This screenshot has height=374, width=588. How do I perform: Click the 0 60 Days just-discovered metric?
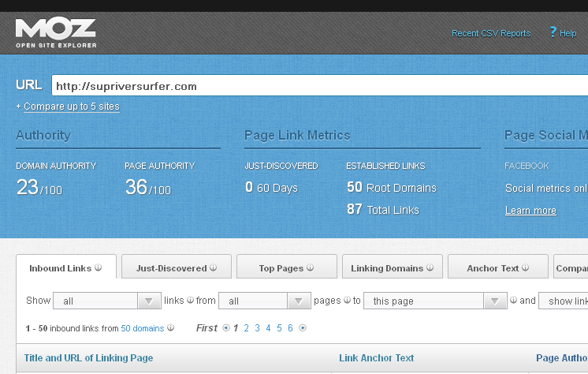[x=271, y=187]
